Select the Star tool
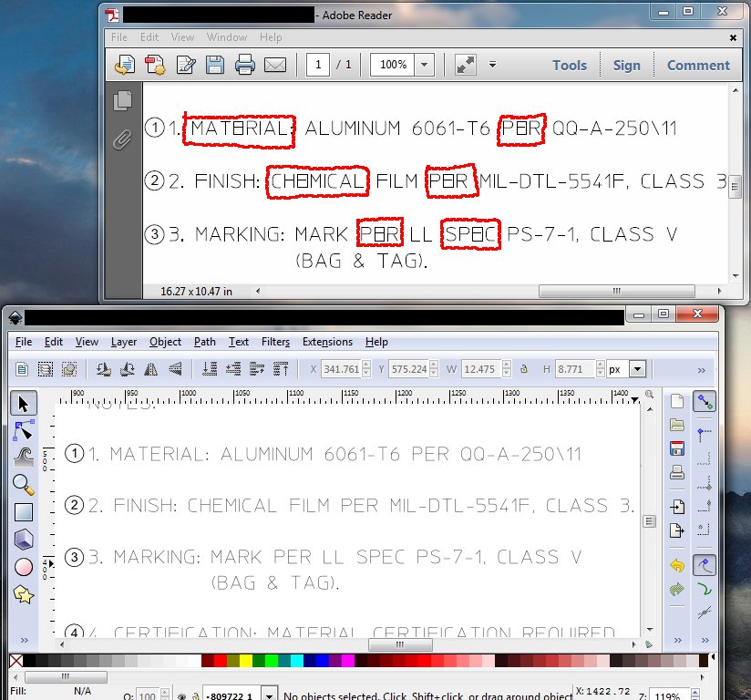This screenshot has width=751, height=700. (x=24, y=595)
